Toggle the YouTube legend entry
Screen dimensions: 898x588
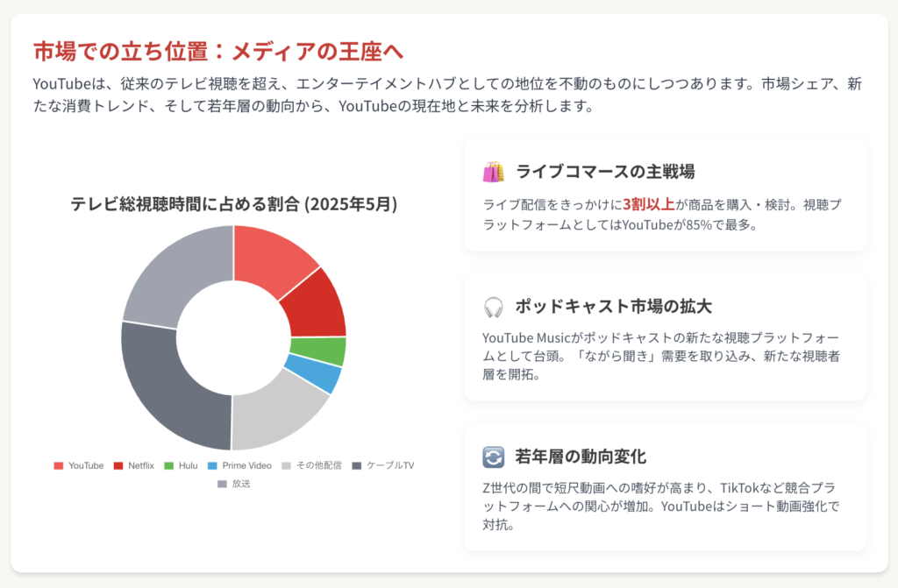coord(79,465)
